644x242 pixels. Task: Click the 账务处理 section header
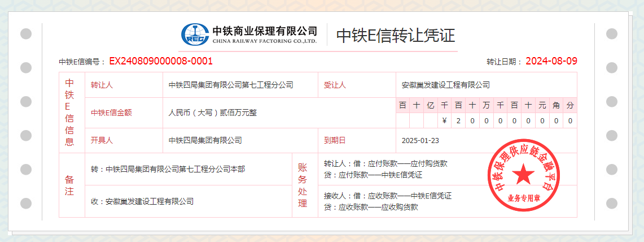click(x=303, y=185)
